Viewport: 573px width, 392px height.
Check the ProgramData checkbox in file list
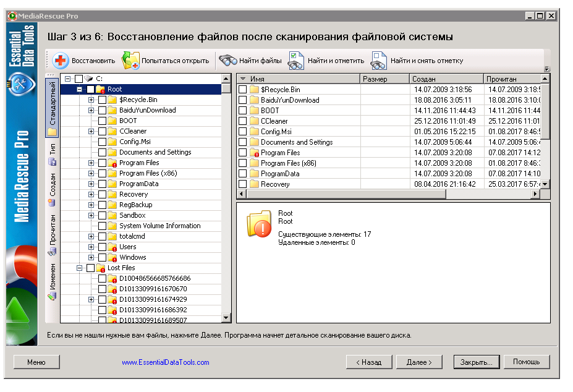pos(243,174)
